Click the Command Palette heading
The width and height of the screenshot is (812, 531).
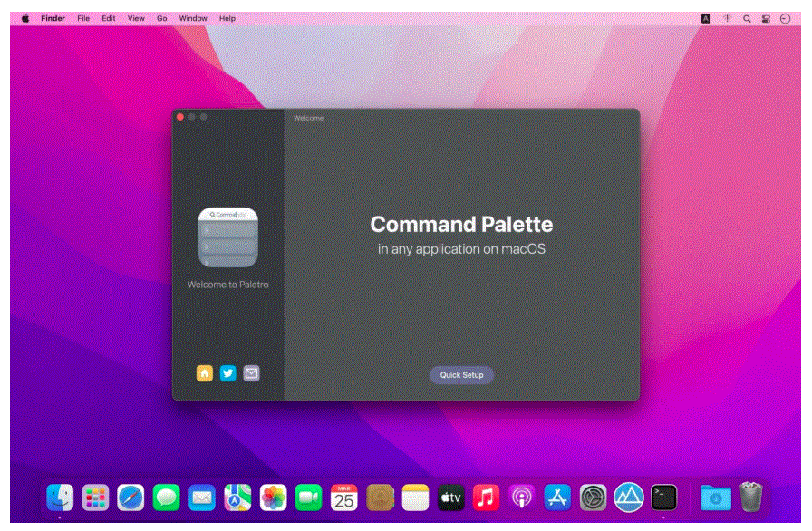[x=461, y=224]
